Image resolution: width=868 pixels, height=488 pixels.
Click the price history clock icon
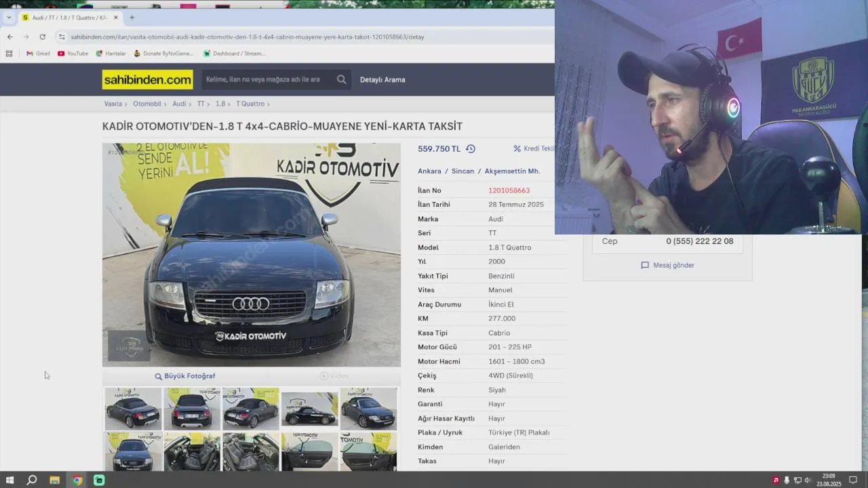470,148
